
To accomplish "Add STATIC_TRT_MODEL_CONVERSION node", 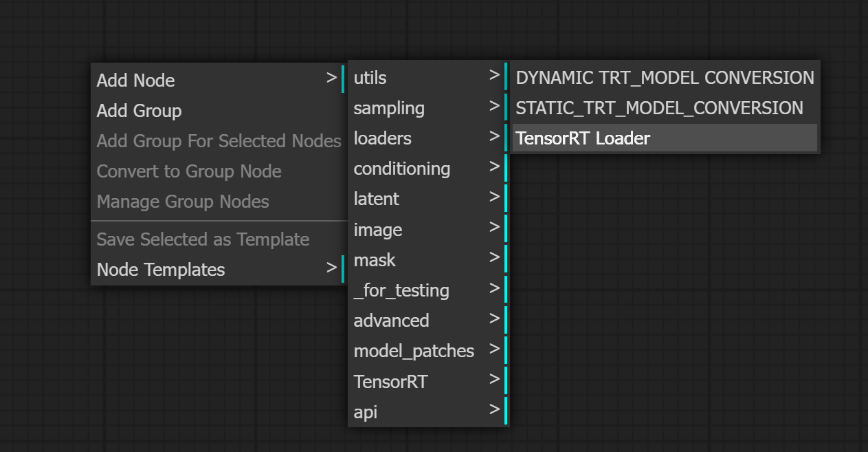I will coord(659,108).
